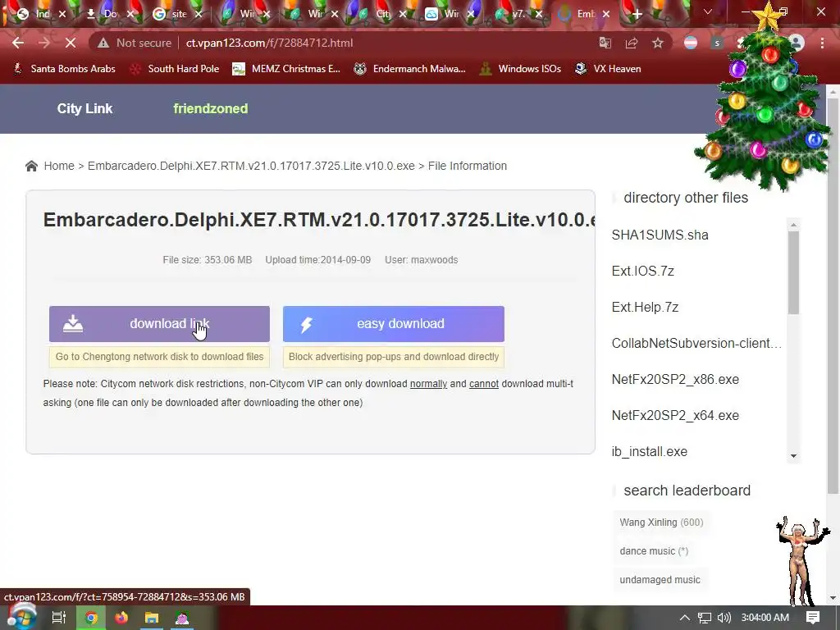Open Ext.IOS.7z file link
This screenshot has height=630, width=840.
point(642,271)
